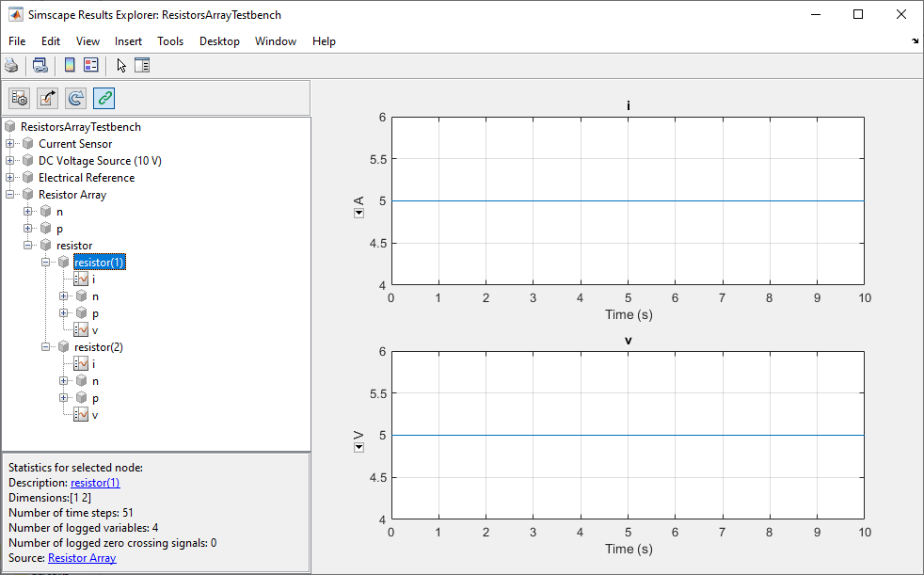Screen dimensions: 924x575
Task: Expand the Electrical Reference node
Action: [10, 177]
